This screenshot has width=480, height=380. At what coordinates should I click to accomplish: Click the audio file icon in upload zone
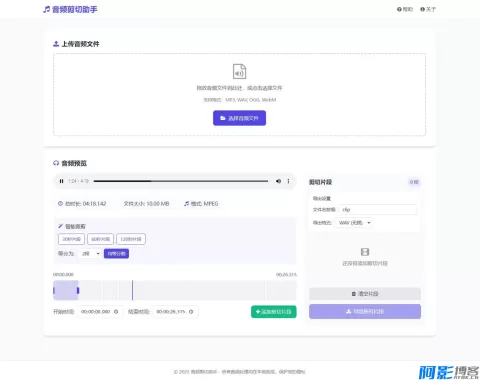pyautogui.click(x=239, y=71)
